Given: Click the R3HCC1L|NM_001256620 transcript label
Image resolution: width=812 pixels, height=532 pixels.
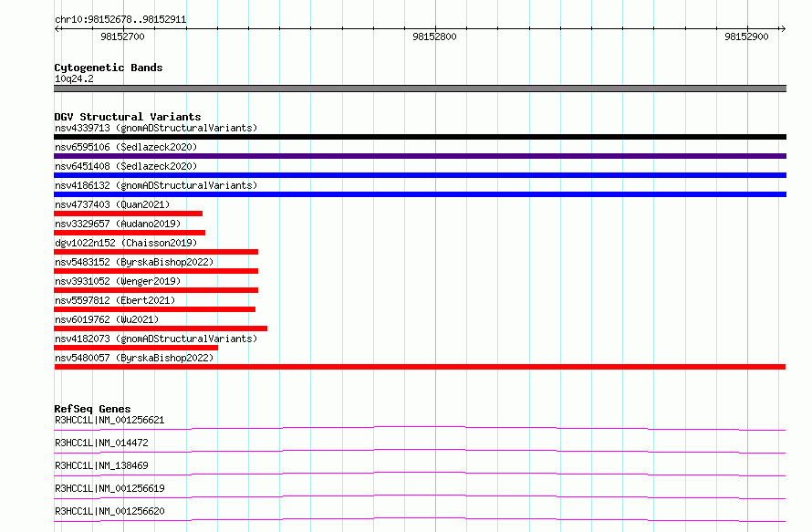Looking at the screenshot, I should (109, 511).
